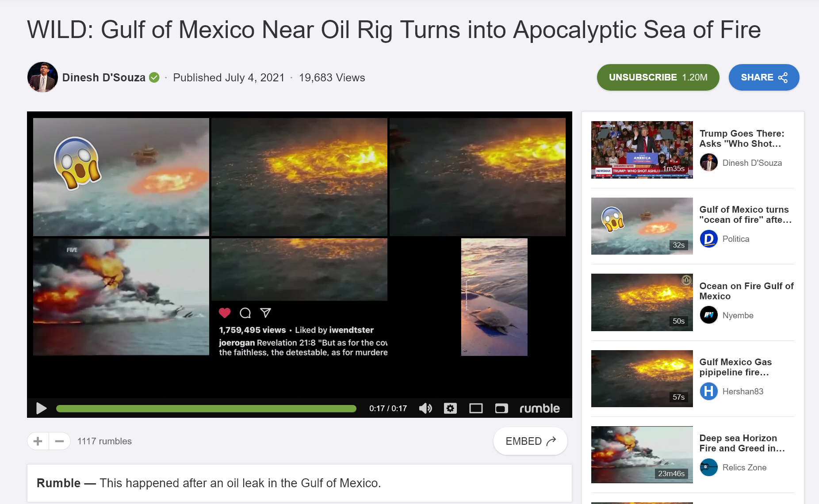This screenshot has height=504, width=819.
Task: Click the paper-plane send icon in video
Action: [265, 313]
